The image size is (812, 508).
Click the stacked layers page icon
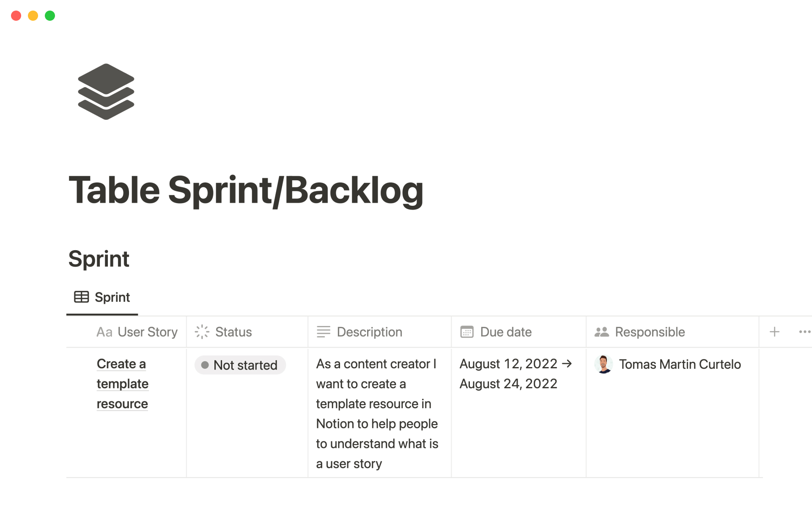[106, 91]
